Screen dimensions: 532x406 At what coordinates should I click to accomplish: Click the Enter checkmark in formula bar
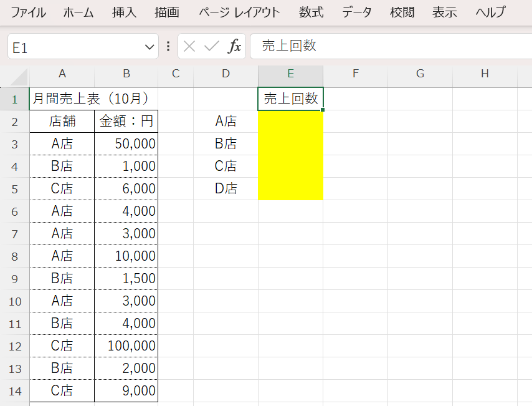212,47
